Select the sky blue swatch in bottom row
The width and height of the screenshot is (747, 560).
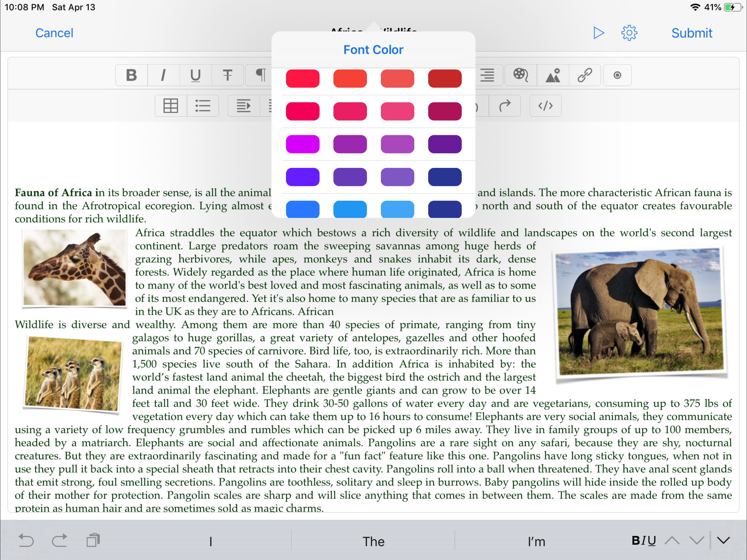(x=350, y=209)
